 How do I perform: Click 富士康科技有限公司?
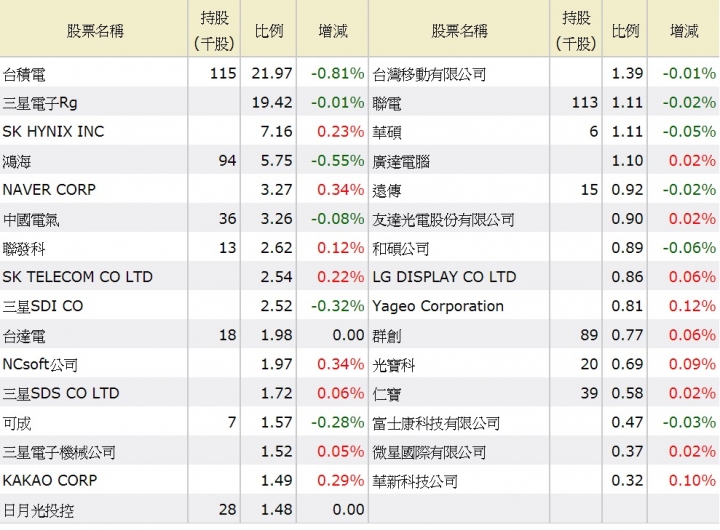(x=436, y=423)
